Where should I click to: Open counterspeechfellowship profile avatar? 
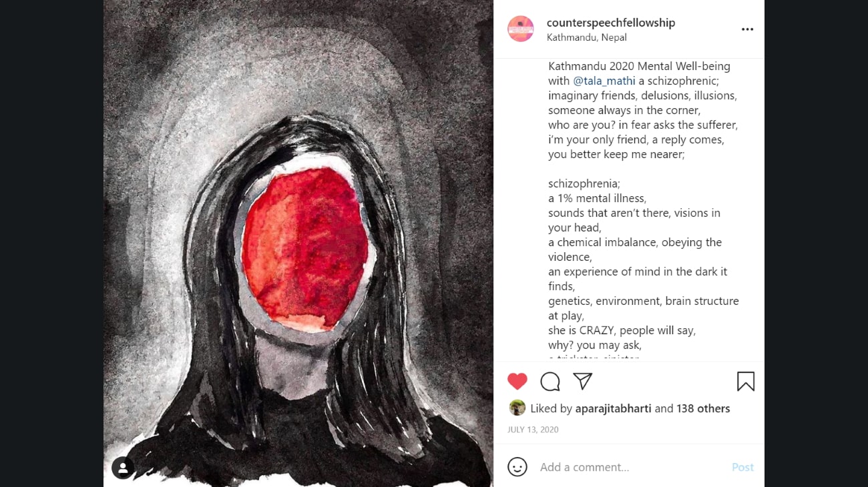[521, 29]
